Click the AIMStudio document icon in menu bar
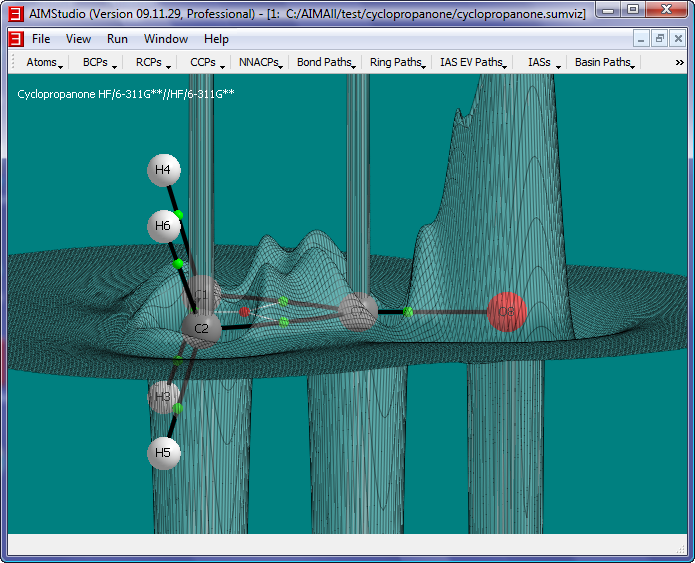Viewport: 695px width, 563px height. coord(15,39)
